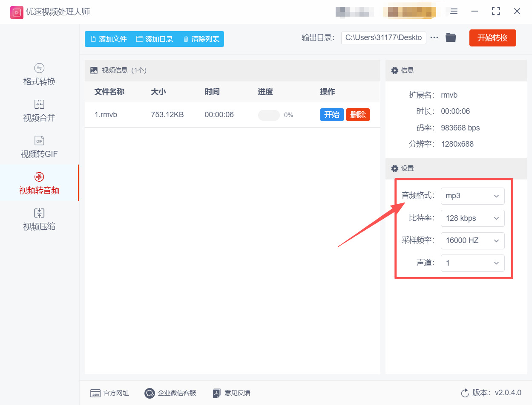Open the hamburger menu in the title bar
The height and width of the screenshot is (405, 532).
coord(453,12)
